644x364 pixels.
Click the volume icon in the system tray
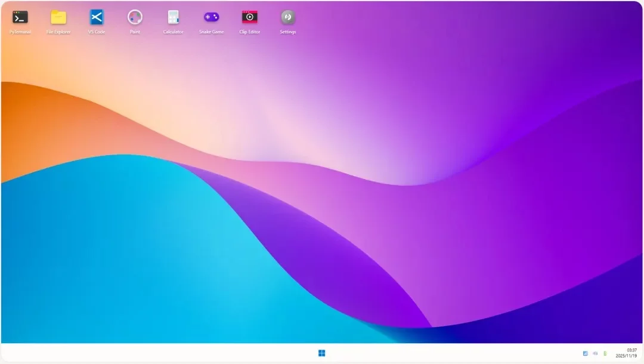point(595,353)
